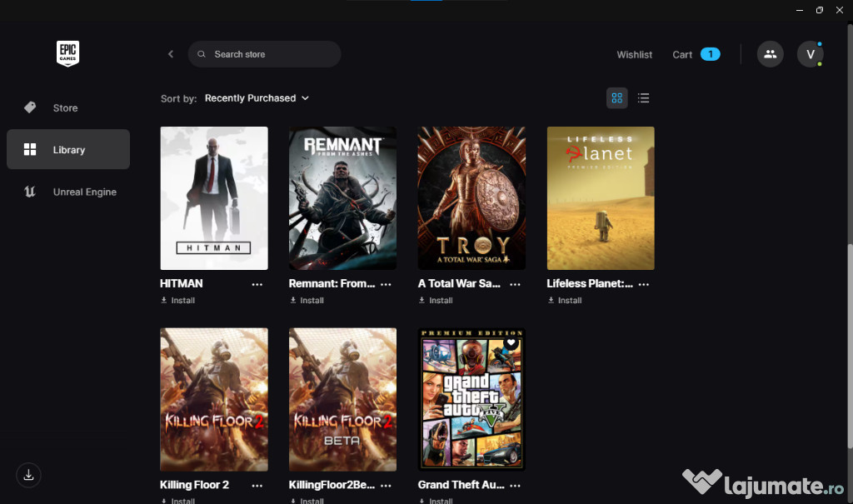Click the Unreal Engine logo icon

[x=30, y=192]
